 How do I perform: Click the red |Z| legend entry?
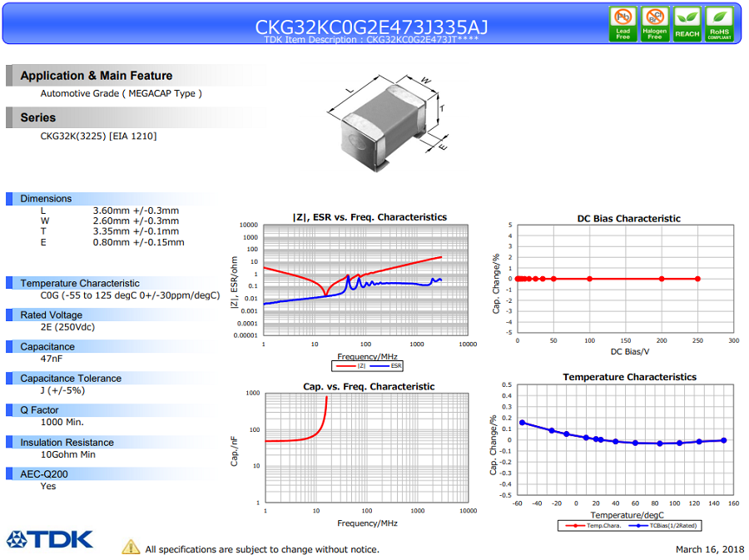coord(350,366)
